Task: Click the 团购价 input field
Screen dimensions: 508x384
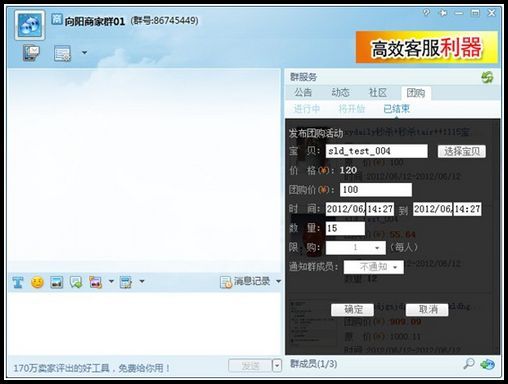Action: pos(376,190)
